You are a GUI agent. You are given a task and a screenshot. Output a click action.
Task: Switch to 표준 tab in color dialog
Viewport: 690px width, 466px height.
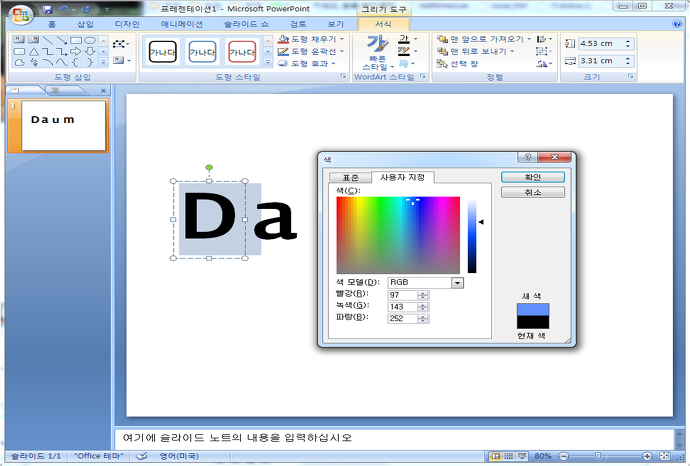(350, 178)
